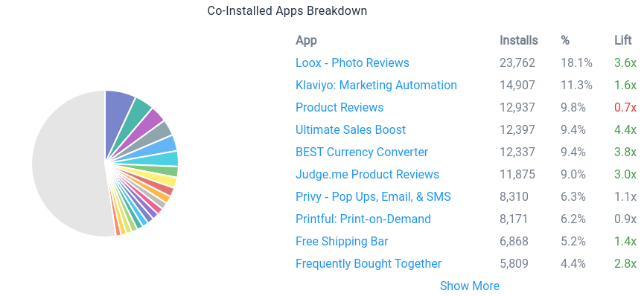Click the Lift column header
The height and width of the screenshot is (296, 644).
point(622,40)
